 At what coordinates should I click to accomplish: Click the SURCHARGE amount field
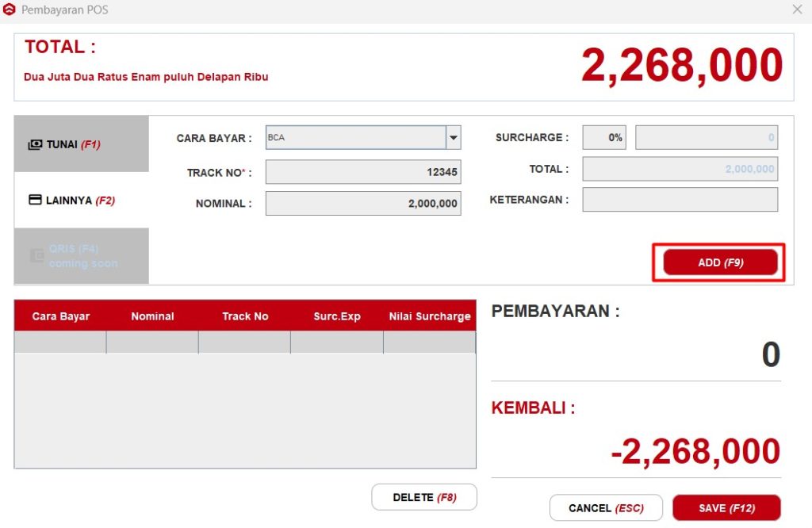coord(706,138)
